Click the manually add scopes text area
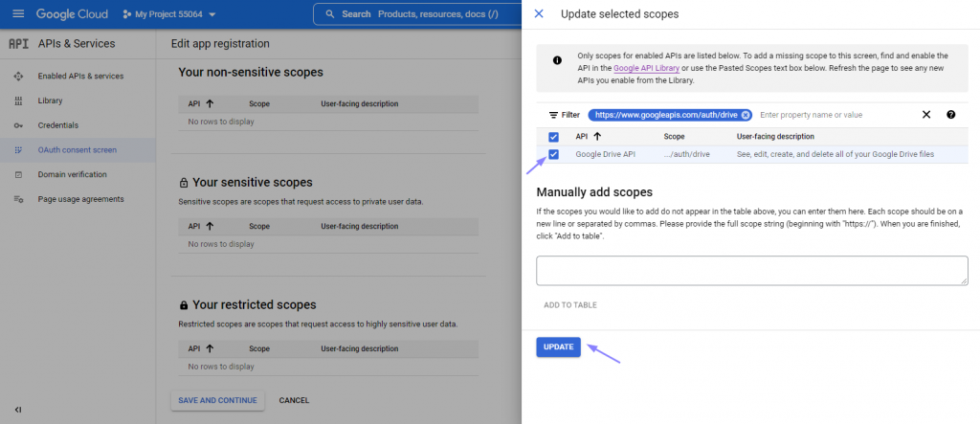This screenshot has height=424, width=980. (x=751, y=270)
